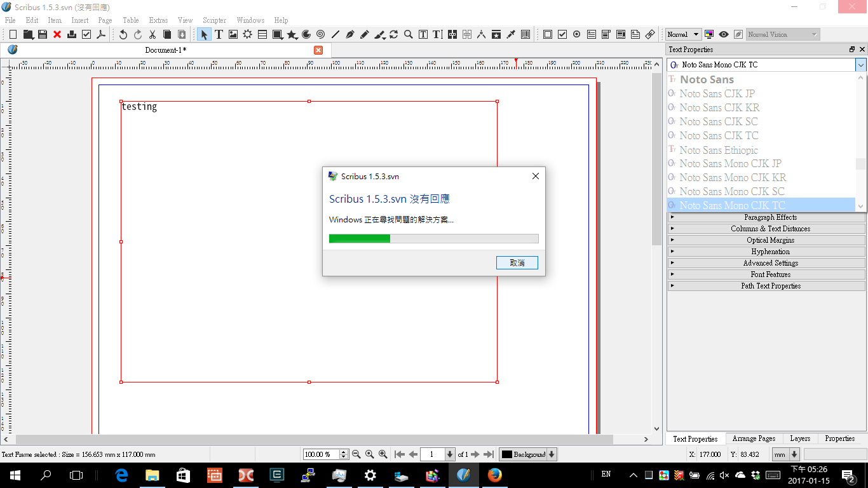
Task: Insert a PDF Check Box field
Action: pos(562,34)
